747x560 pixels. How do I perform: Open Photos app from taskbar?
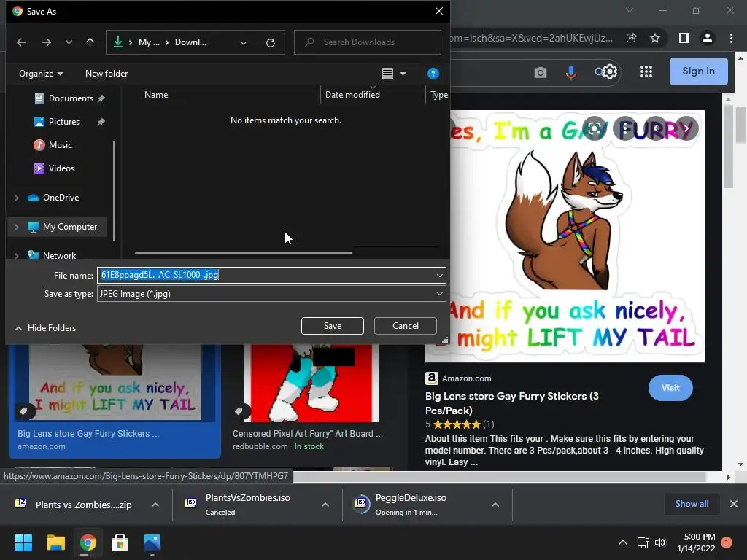(x=152, y=542)
